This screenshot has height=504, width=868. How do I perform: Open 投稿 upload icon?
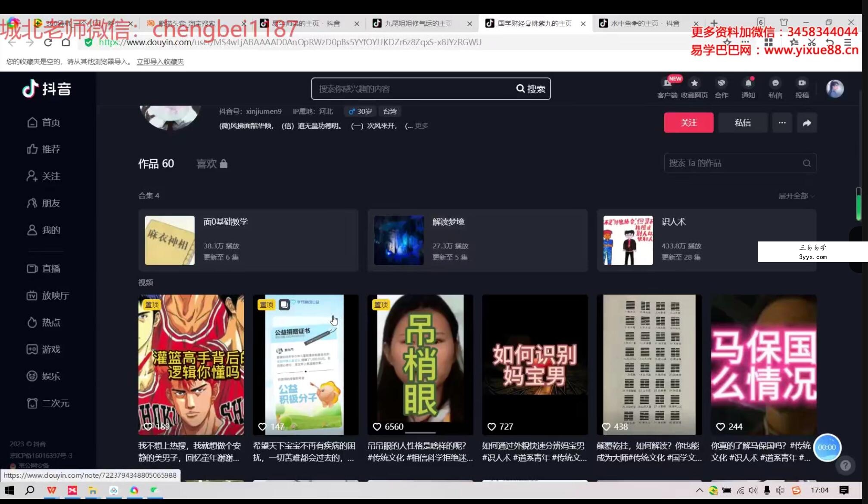tap(802, 88)
